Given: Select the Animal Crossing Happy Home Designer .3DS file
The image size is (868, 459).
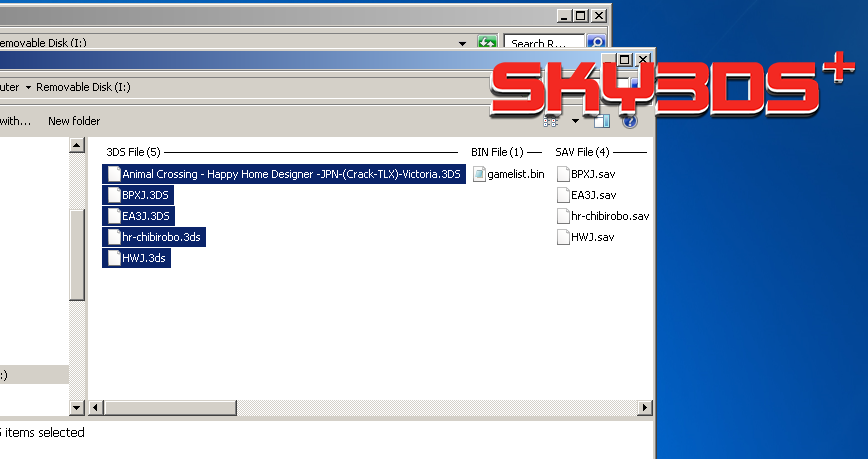Looking at the screenshot, I should (284, 174).
